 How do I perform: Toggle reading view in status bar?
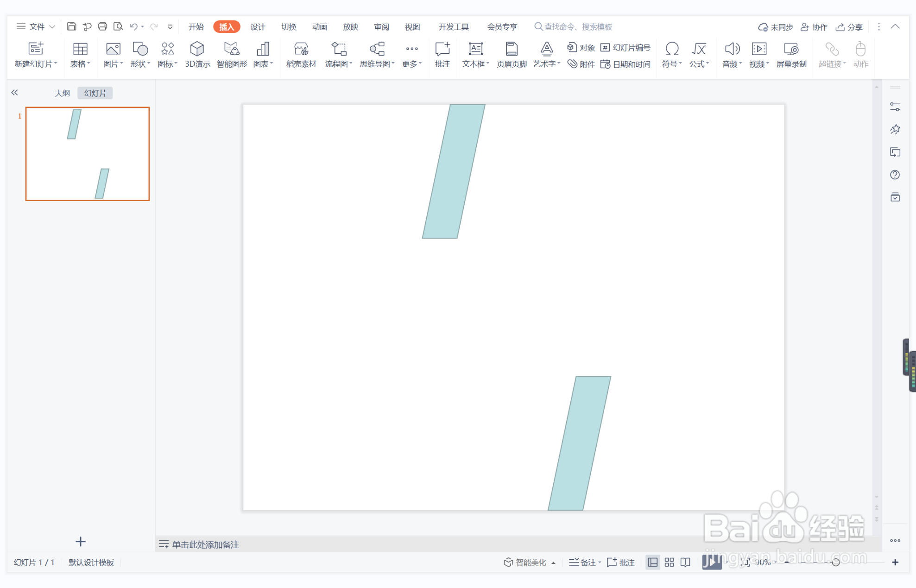click(685, 562)
